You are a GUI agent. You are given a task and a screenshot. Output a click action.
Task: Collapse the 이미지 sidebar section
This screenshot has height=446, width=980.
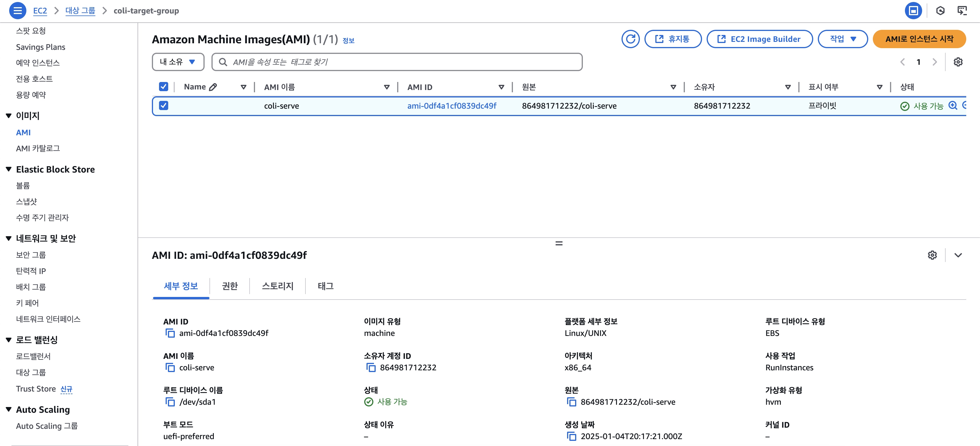click(x=9, y=116)
